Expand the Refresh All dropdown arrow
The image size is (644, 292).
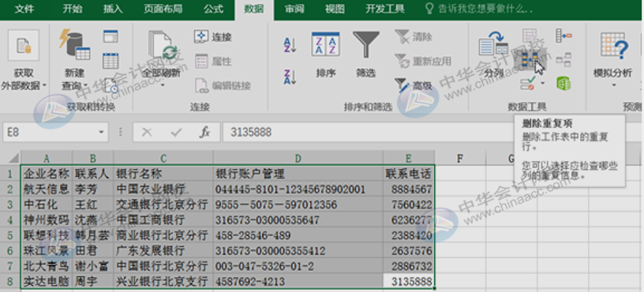click(163, 85)
